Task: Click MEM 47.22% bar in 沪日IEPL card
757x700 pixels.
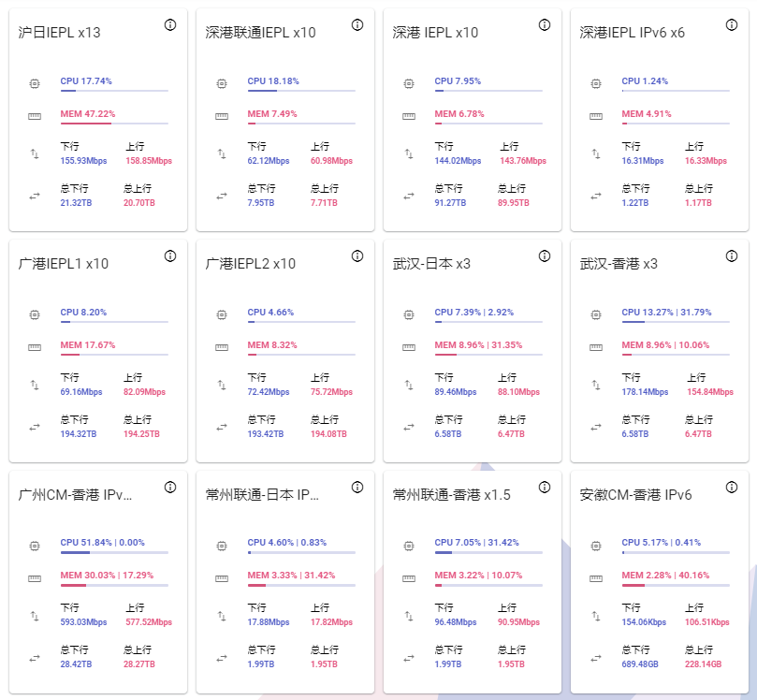Action: point(114,123)
